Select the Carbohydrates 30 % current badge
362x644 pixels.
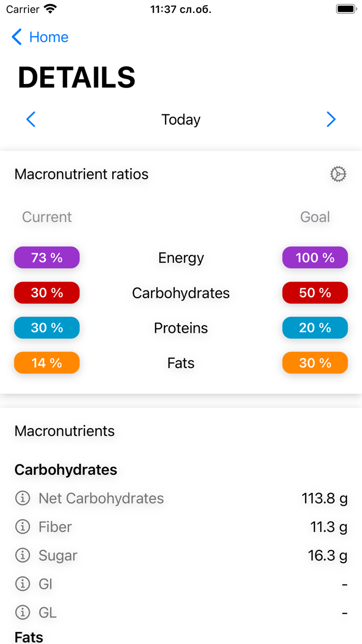47,292
